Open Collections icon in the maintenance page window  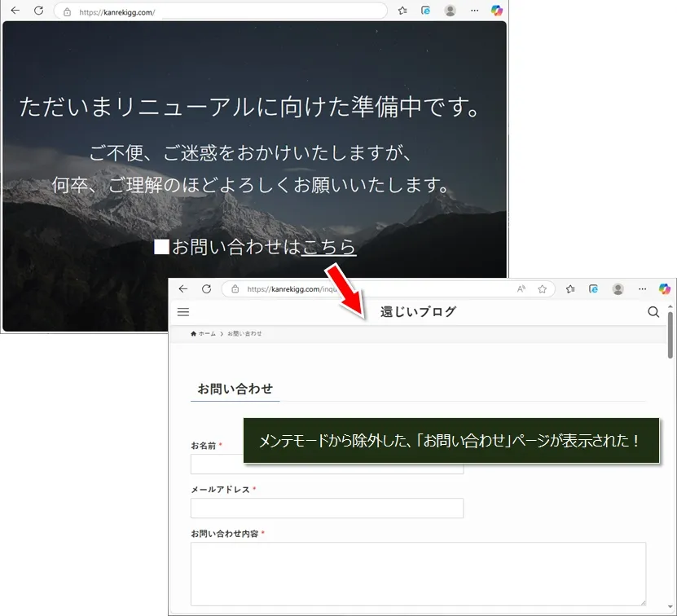click(x=426, y=11)
